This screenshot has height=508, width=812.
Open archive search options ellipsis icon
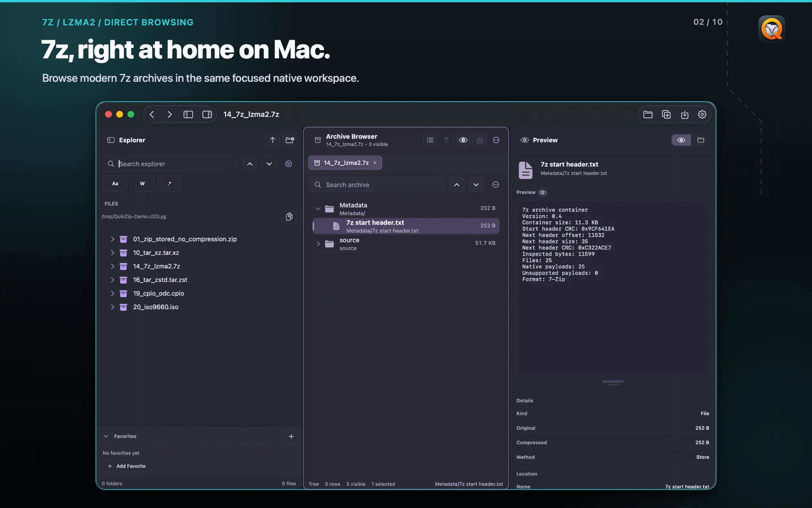pos(496,185)
